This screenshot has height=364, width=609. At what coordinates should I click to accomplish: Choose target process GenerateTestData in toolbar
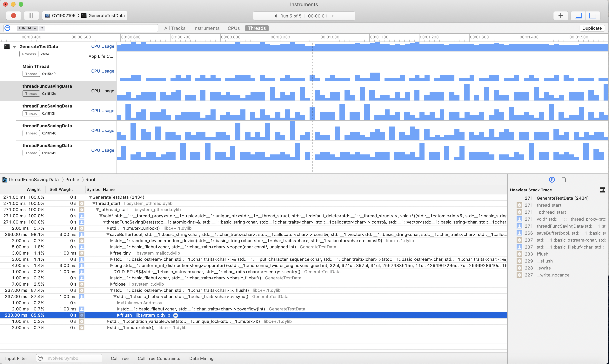click(x=103, y=16)
